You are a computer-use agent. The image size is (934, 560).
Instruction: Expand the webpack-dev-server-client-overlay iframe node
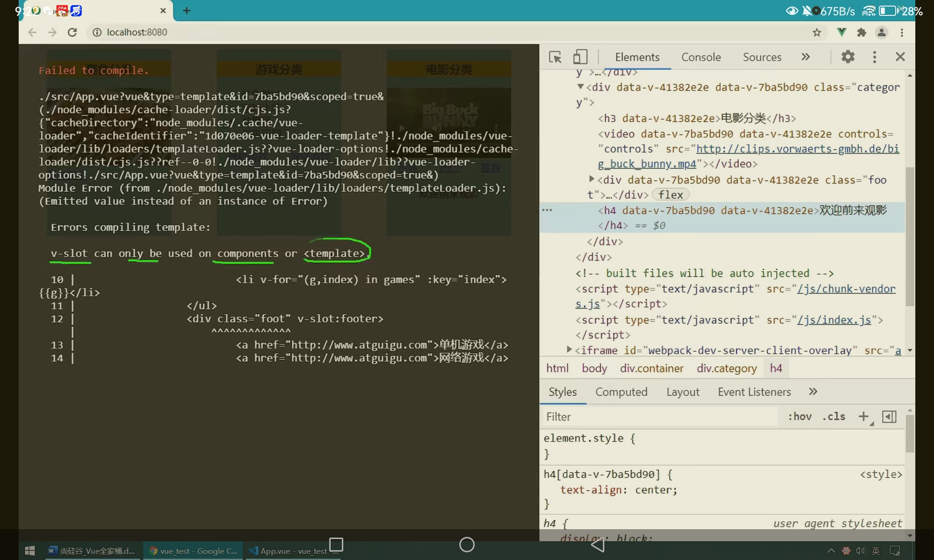pos(569,349)
